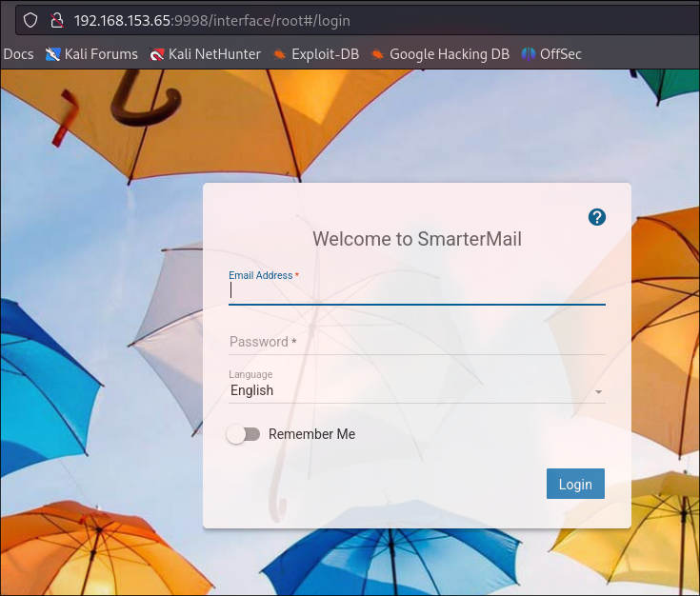
Task: Toggle the Remember Me switch
Action: (243, 434)
